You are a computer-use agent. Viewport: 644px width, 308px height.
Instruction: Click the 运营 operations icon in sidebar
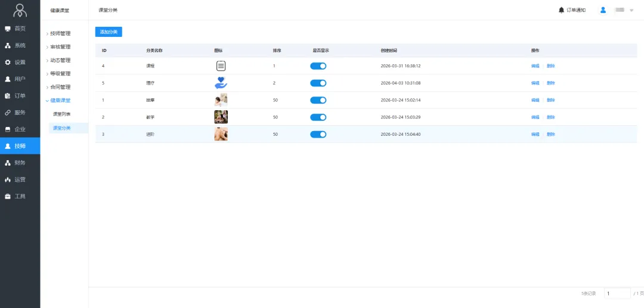[8, 179]
